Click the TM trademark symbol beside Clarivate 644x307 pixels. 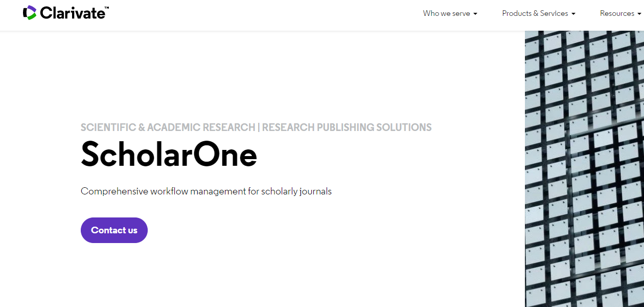pyautogui.click(x=106, y=9)
